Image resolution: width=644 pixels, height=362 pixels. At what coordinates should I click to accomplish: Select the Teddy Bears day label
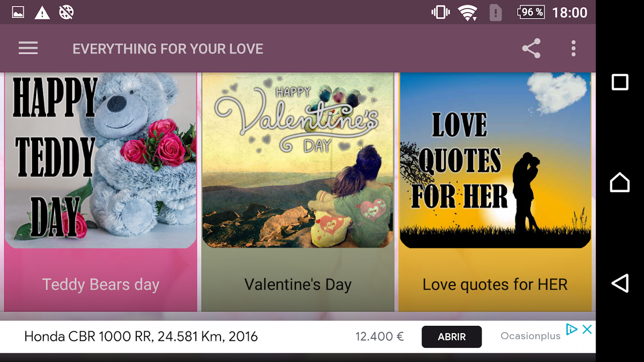pos(101,285)
